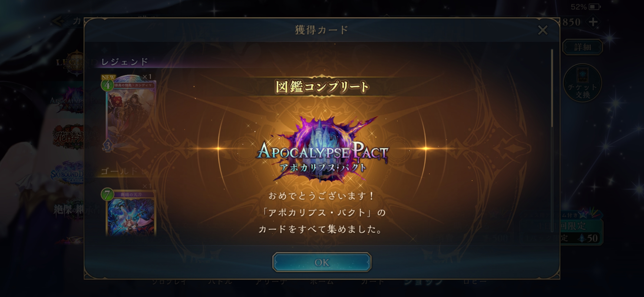The height and width of the screenshot is (297, 644).
Task: Tap the 1回限定 purchase button showing 50
Action: pyautogui.click(x=561, y=232)
